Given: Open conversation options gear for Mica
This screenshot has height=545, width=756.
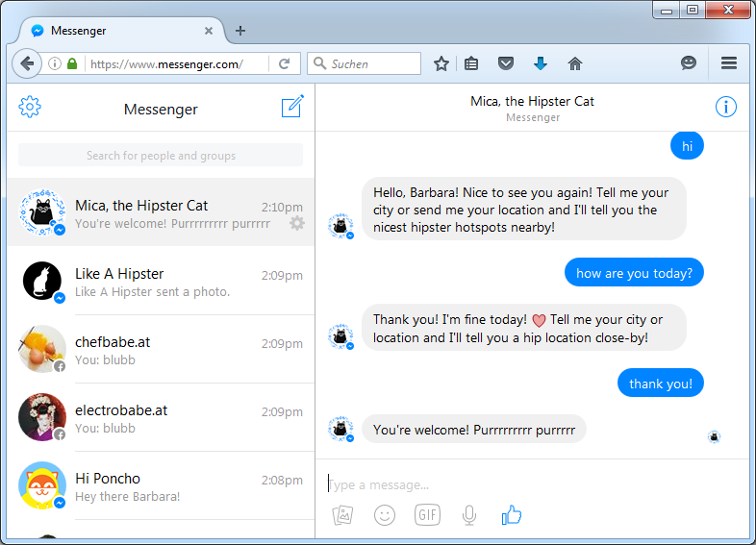Looking at the screenshot, I should (x=297, y=223).
